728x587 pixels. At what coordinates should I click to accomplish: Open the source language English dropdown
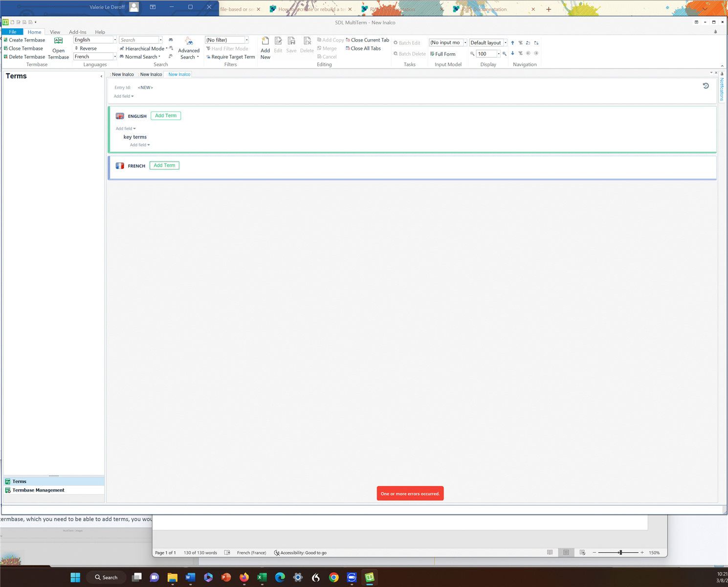pos(115,40)
